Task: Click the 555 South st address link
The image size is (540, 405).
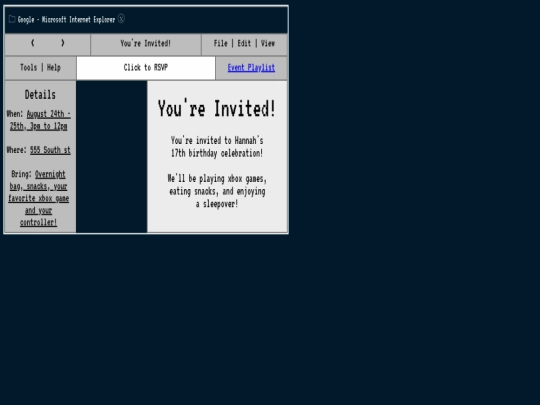Action: coord(50,150)
